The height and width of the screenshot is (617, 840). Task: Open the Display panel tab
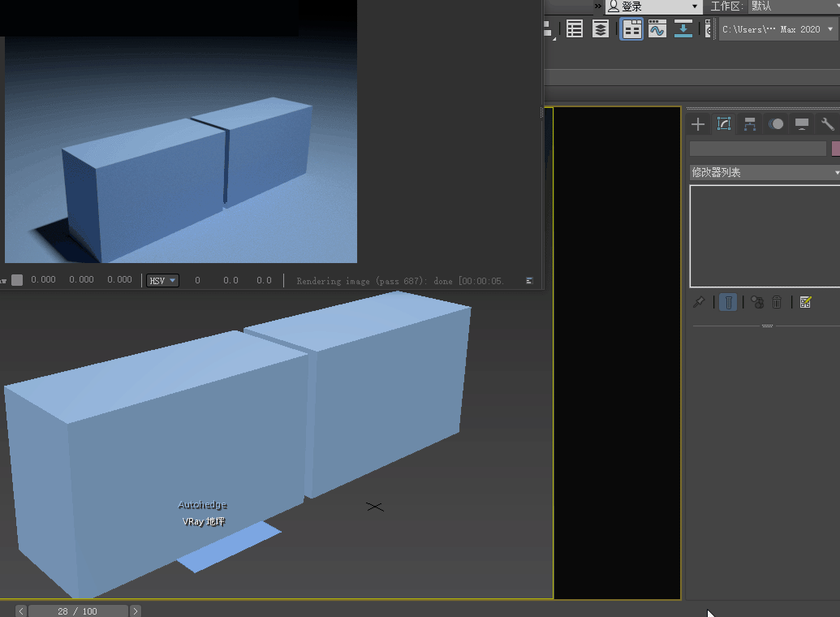(802, 124)
